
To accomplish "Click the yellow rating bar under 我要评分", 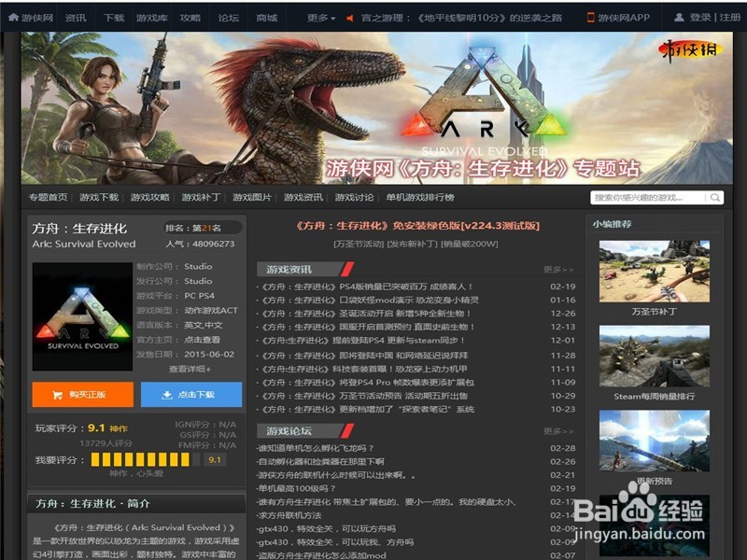I will tap(140, 459).
